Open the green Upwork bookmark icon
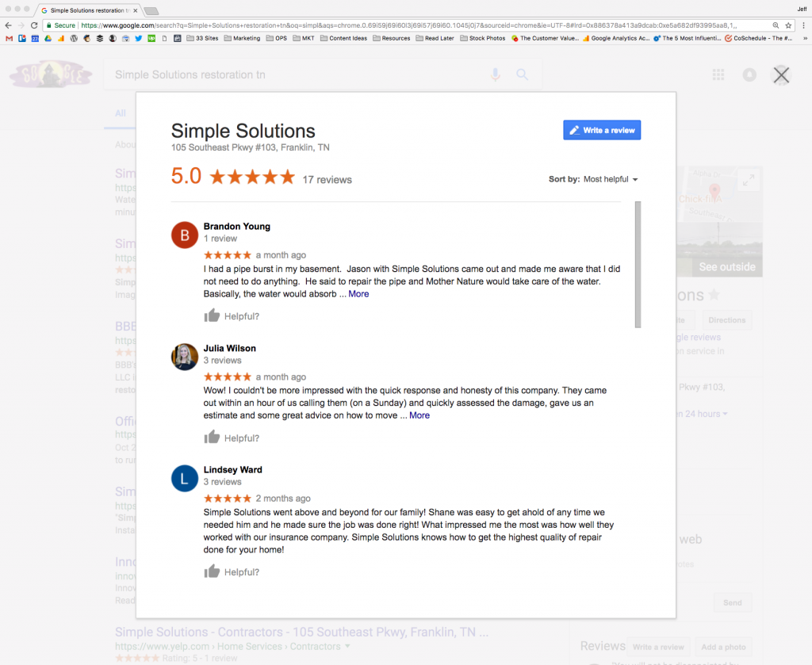 pyautogui.click(x=151, y=38)
